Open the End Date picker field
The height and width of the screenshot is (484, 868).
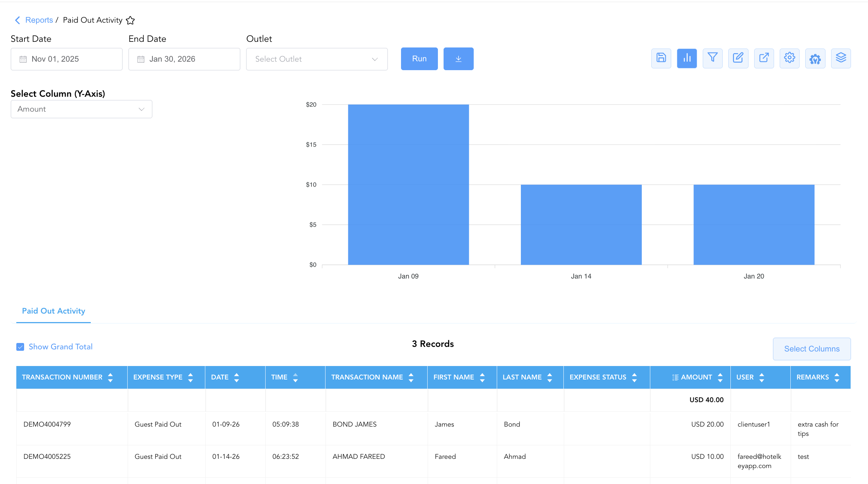coord(184,59)
